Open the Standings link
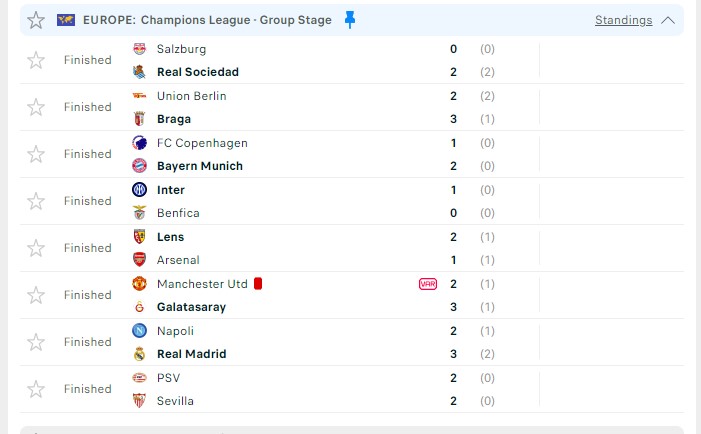The image size is (701, 434). coord(623,20)
